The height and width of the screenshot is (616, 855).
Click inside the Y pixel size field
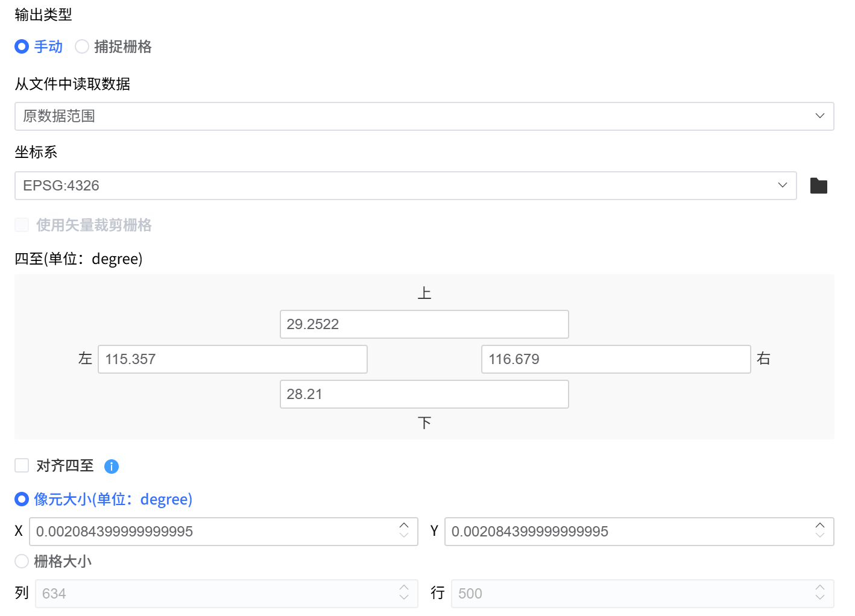[627, 532]
